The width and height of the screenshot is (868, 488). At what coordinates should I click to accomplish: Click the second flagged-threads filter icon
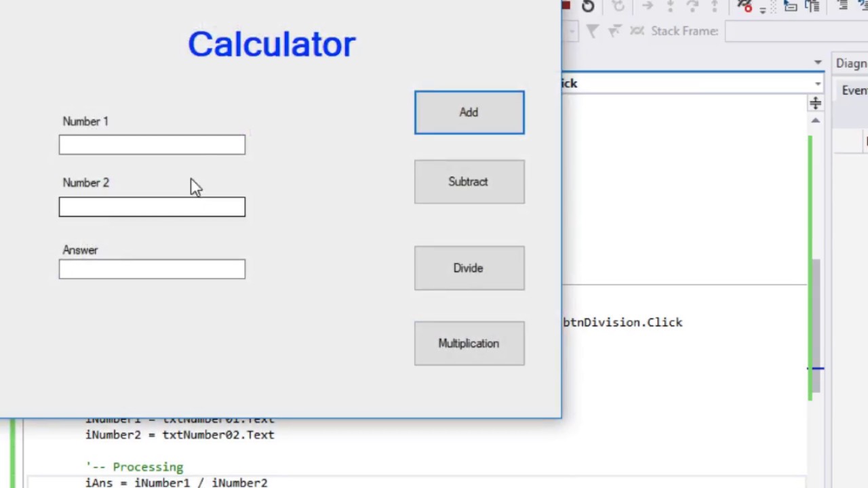pyautogui.click(x=615, y=31)
